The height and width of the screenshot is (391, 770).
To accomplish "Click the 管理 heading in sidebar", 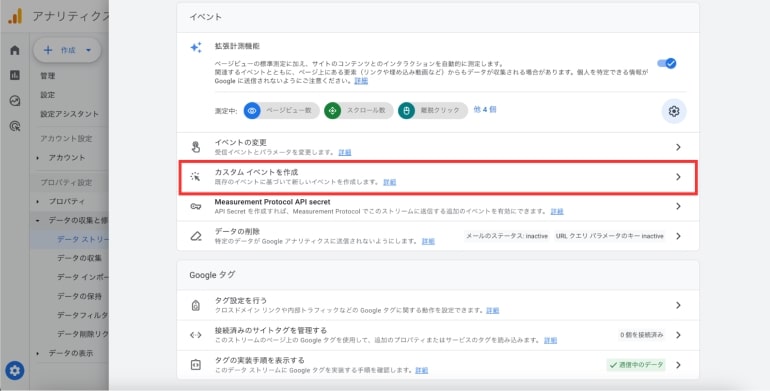I will 48,76.
